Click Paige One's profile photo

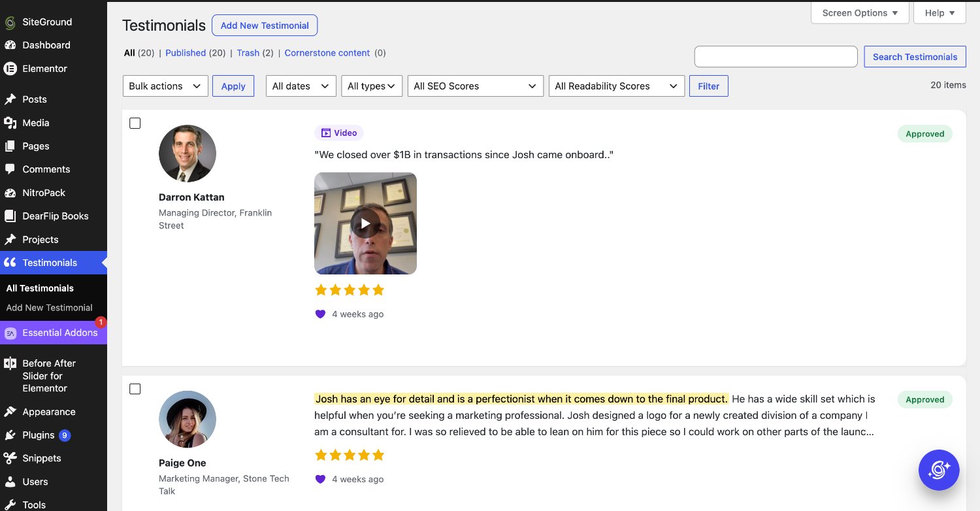(188, 420)
